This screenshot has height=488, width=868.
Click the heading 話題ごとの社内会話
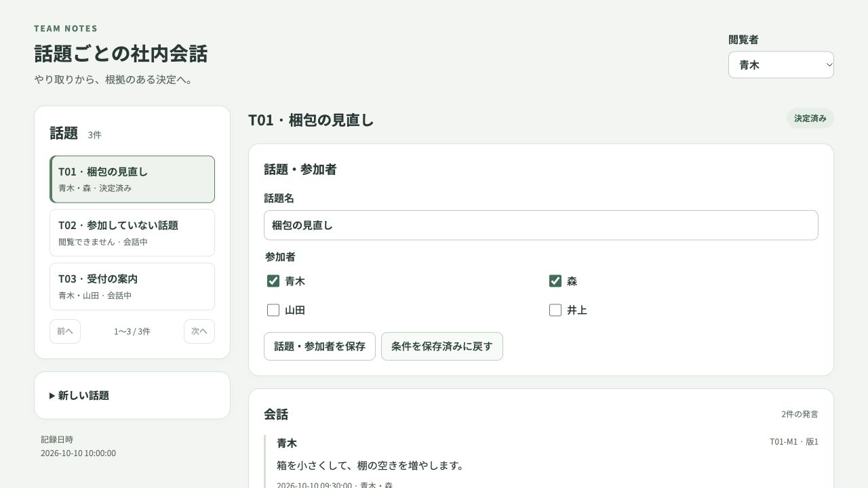121,54
